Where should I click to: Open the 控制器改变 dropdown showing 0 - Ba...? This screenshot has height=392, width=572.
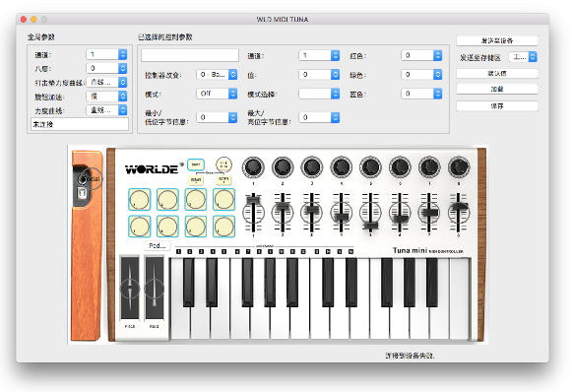[217, 75]
